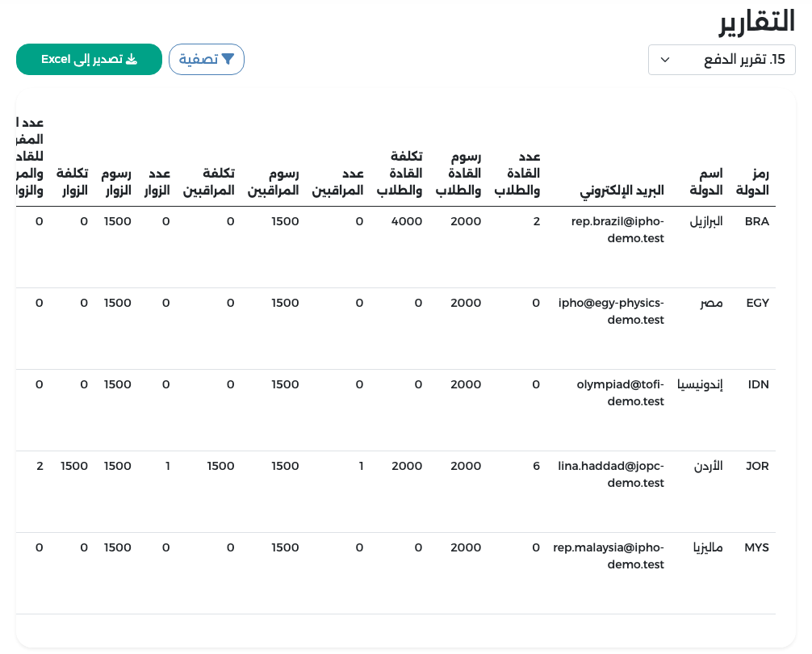Click the التقارير page heading
Screen dimensions: 812x654
[756, 22]
